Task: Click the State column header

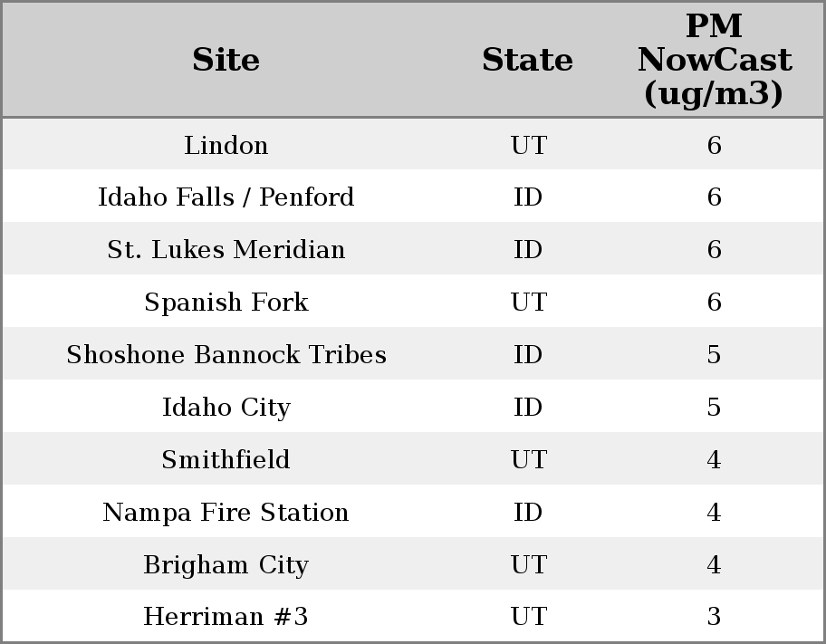Action: 527,60
